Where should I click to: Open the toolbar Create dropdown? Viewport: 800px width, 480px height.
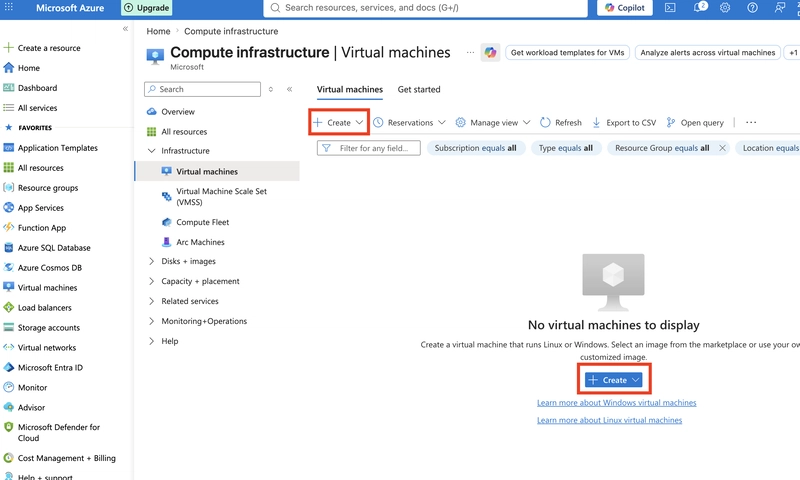pyautogui.click(x=339, y=122)
